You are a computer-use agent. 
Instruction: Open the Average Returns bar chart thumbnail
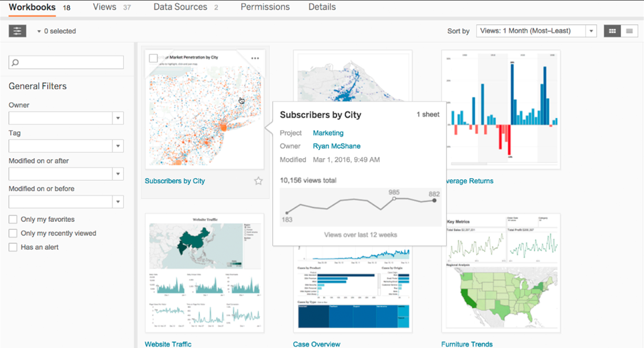[503, 110]
